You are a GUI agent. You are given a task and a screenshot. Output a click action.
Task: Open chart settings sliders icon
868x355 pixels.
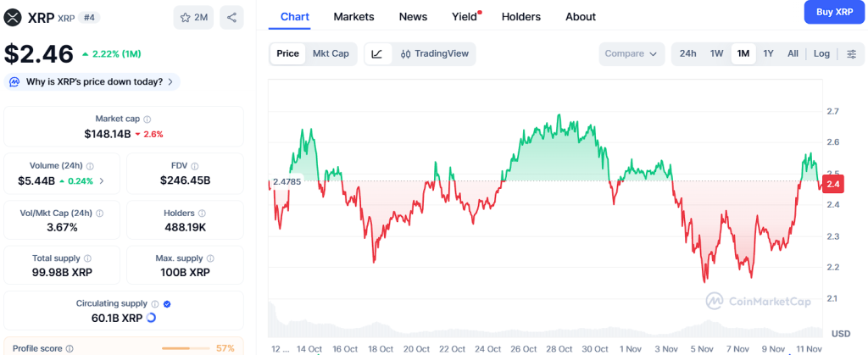point(850,53)
